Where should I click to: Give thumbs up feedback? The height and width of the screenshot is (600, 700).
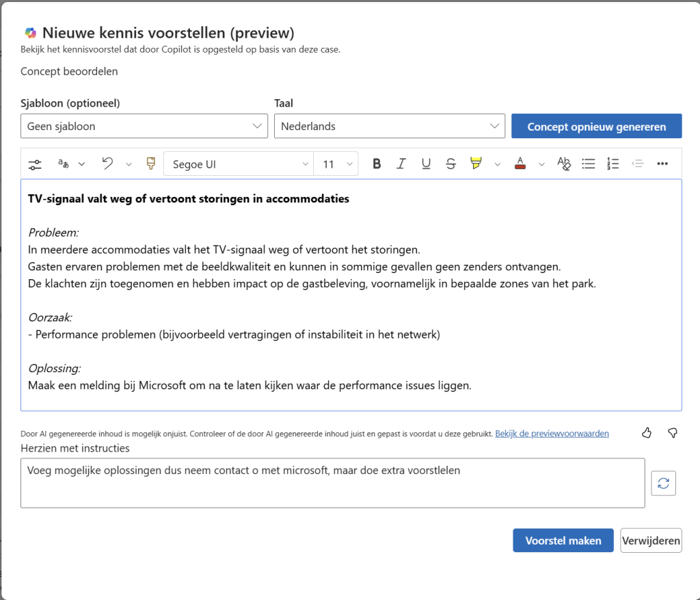point(647,432)
